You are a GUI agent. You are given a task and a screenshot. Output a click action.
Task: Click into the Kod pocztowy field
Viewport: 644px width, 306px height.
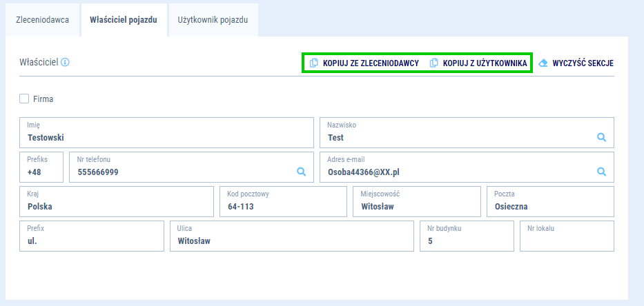click(283, 202)
